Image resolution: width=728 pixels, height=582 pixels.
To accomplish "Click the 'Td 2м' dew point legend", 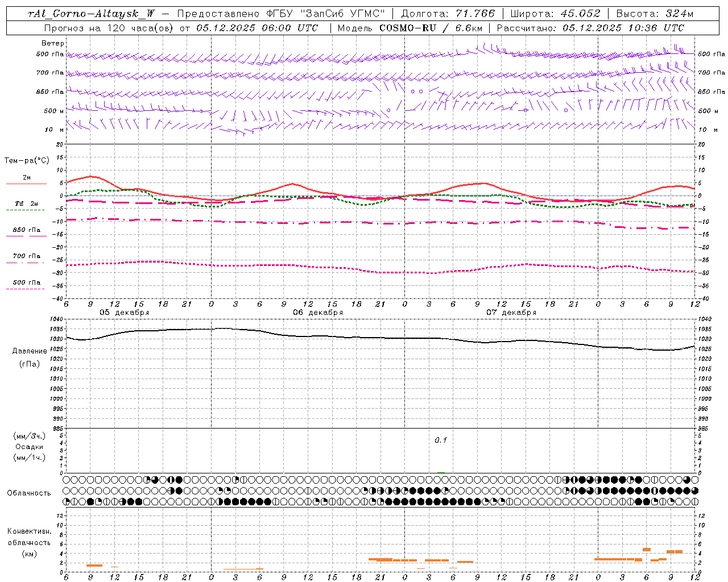I will point(27,203).
